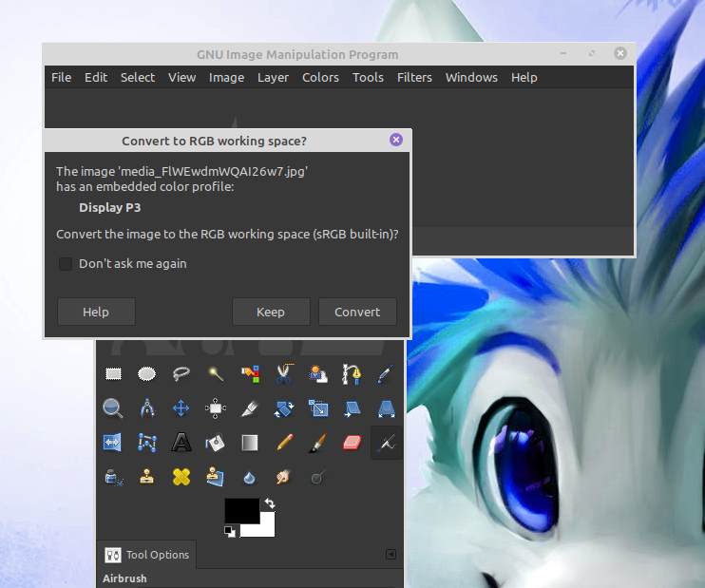Choose the Measure compass tool

[x=147, y=408]
